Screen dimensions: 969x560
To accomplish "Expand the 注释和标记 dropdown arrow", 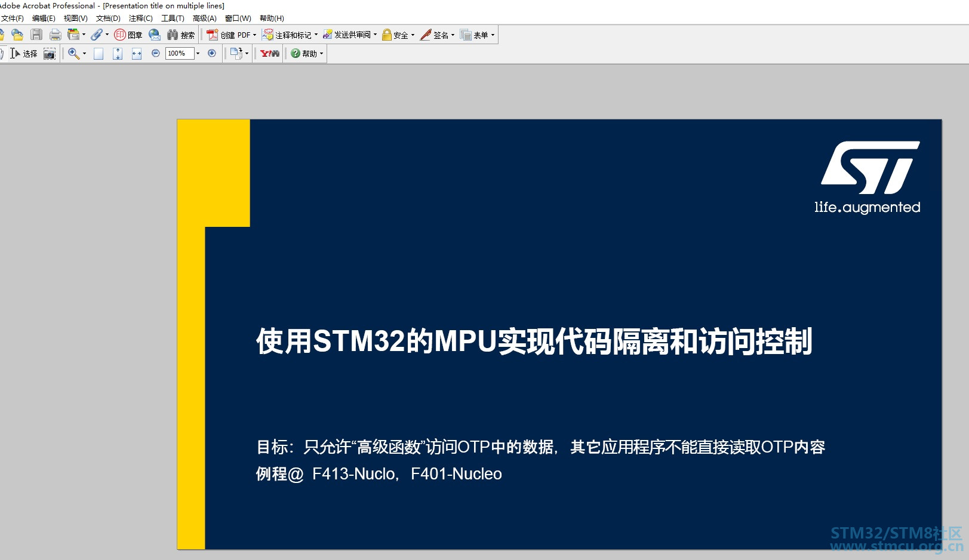I will click(x=316, y=35).
